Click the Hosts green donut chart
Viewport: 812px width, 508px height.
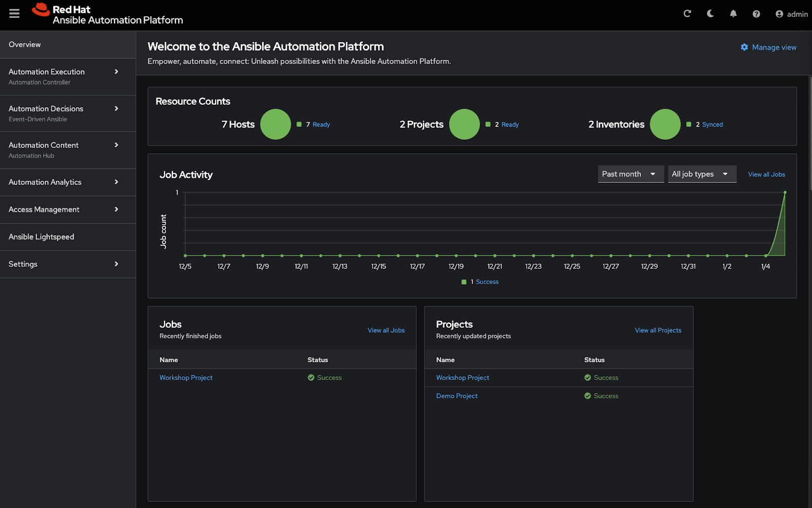click(x=276, y=124)
